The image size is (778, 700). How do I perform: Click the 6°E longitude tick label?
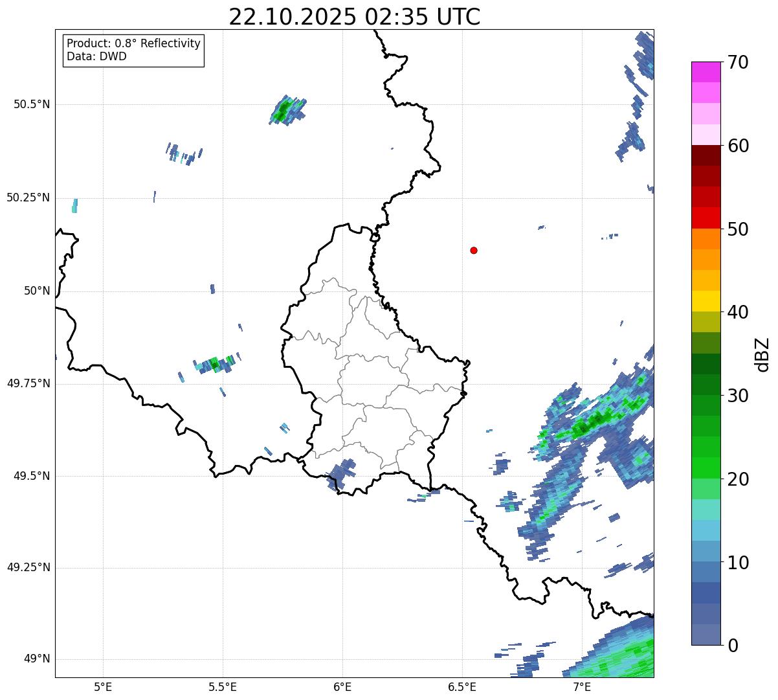click(342, 687)
